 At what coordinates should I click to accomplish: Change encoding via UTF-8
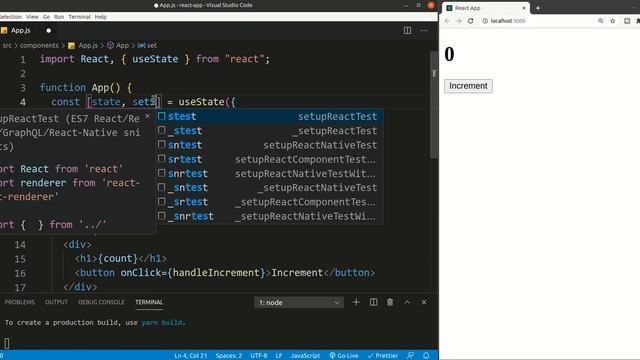click(x=259, y=356)
